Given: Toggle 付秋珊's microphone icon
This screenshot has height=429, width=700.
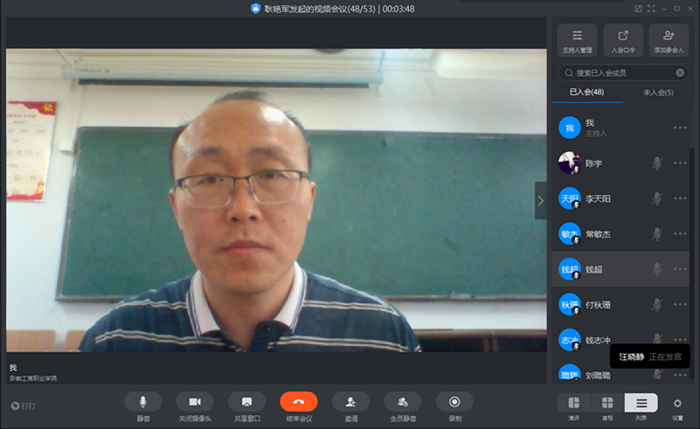Looking at the screenshot, I should point(657,305).
